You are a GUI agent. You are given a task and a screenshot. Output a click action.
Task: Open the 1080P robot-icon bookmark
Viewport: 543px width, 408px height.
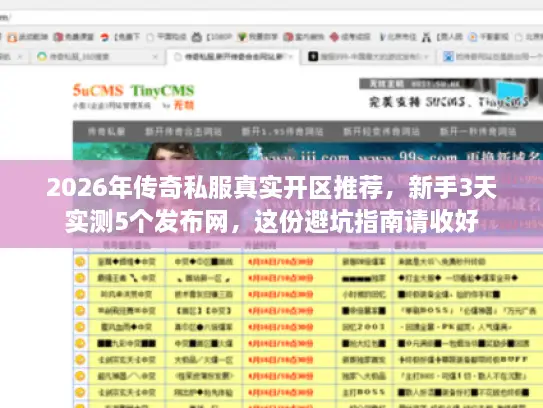212,37
